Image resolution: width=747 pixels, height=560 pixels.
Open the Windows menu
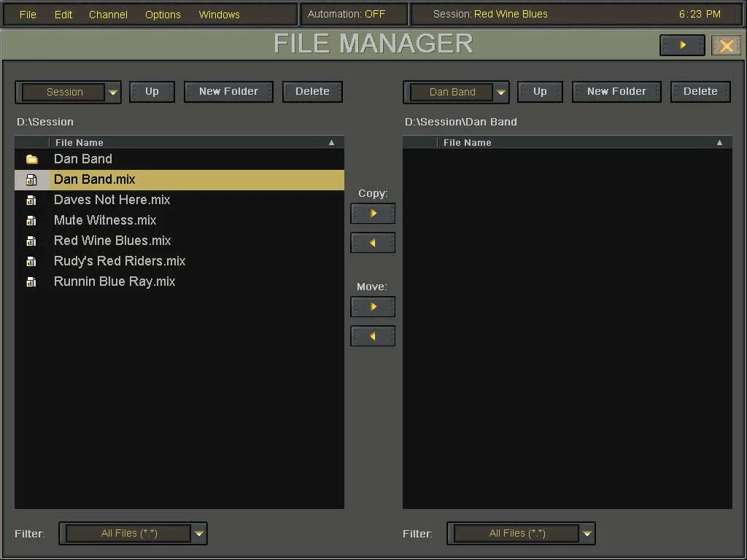219,15
